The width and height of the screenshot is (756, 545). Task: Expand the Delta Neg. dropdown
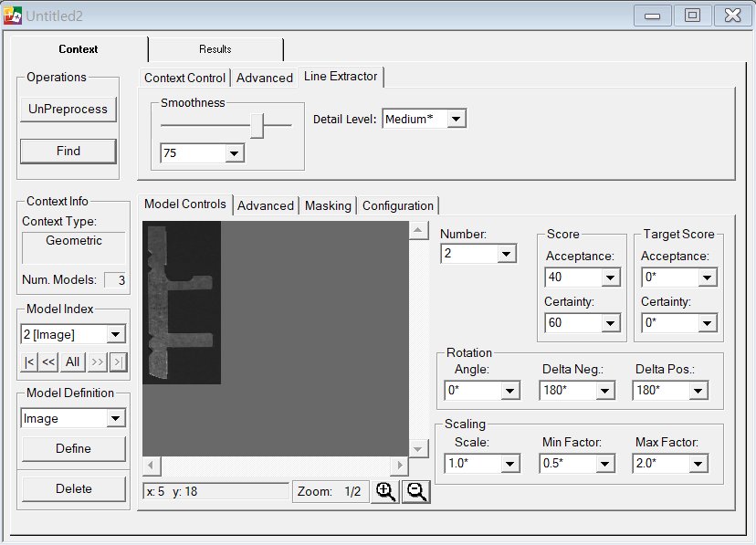tap(604, 391)
